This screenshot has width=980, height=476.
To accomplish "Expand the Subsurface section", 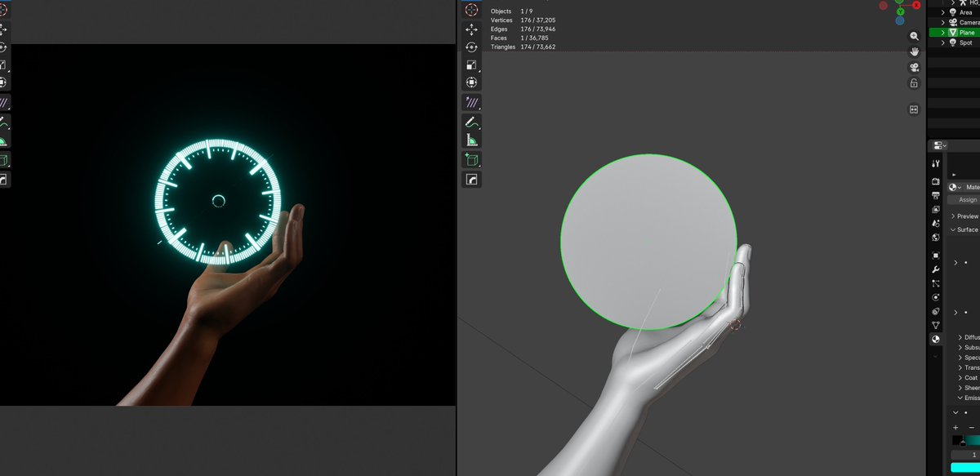I will [969, 348].
